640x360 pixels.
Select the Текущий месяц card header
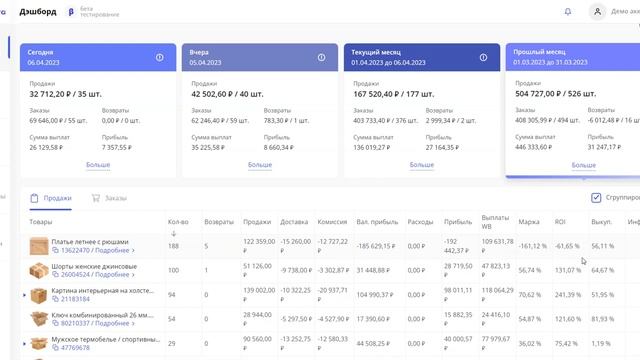422,57
